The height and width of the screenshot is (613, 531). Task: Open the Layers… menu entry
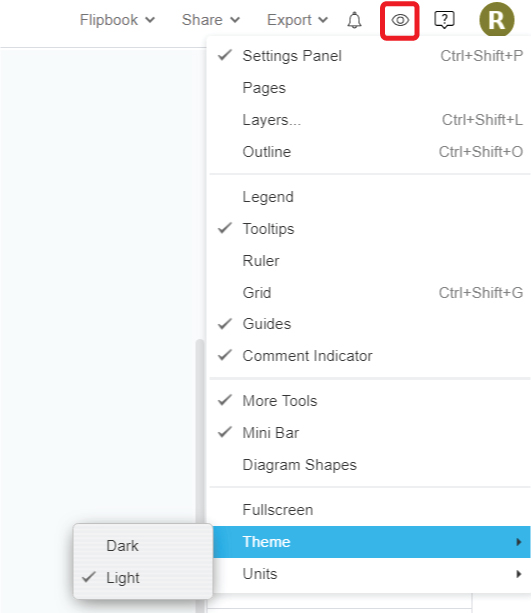(x=370, y=120)
